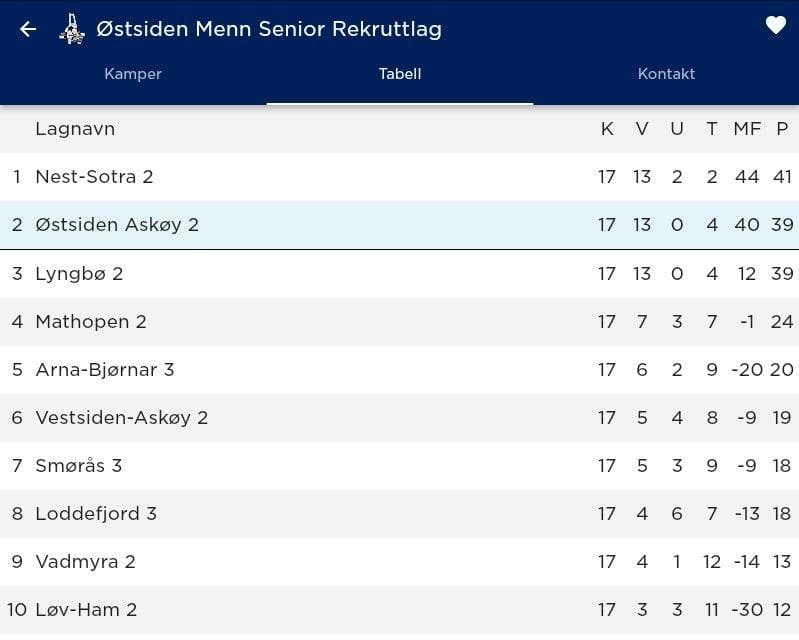Click the MF column header
Viewport: 799px width, 640px height.
coord(747,129)
